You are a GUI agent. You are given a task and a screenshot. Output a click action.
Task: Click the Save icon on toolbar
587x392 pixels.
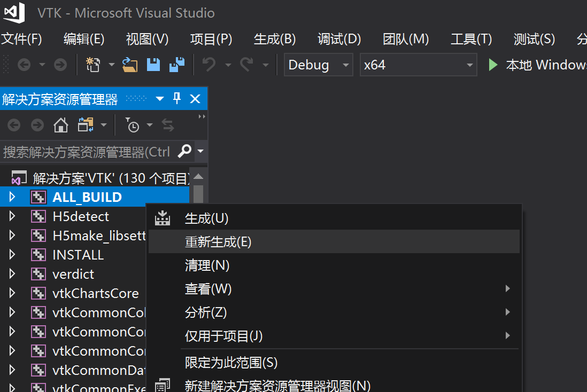[153, 64]
